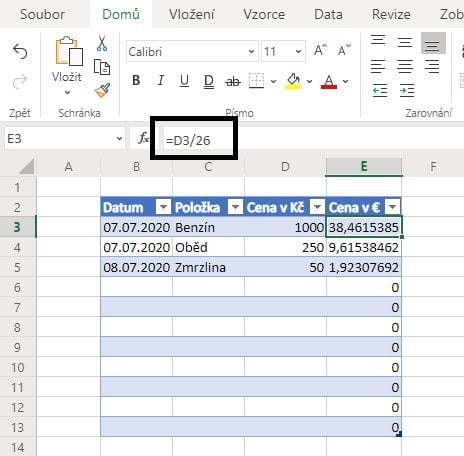Select the cell with 1,92307692
464x456 pixels.
pos(364,267)
